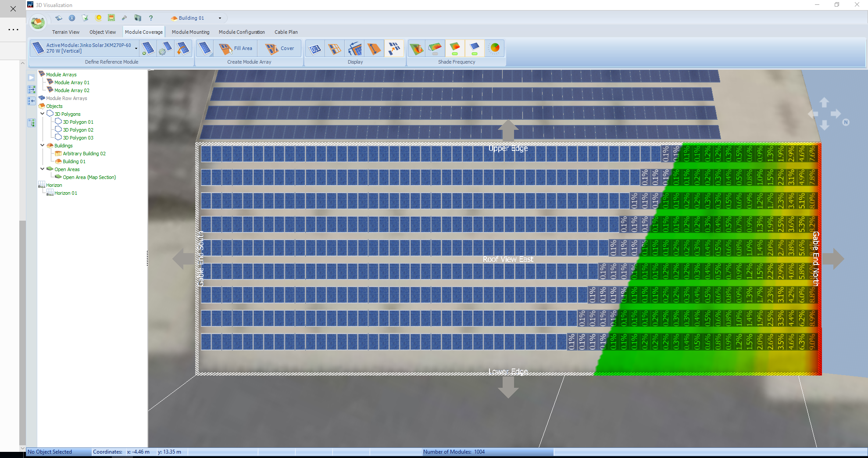Switch to the Module Mounting tab

click(190, 32)
